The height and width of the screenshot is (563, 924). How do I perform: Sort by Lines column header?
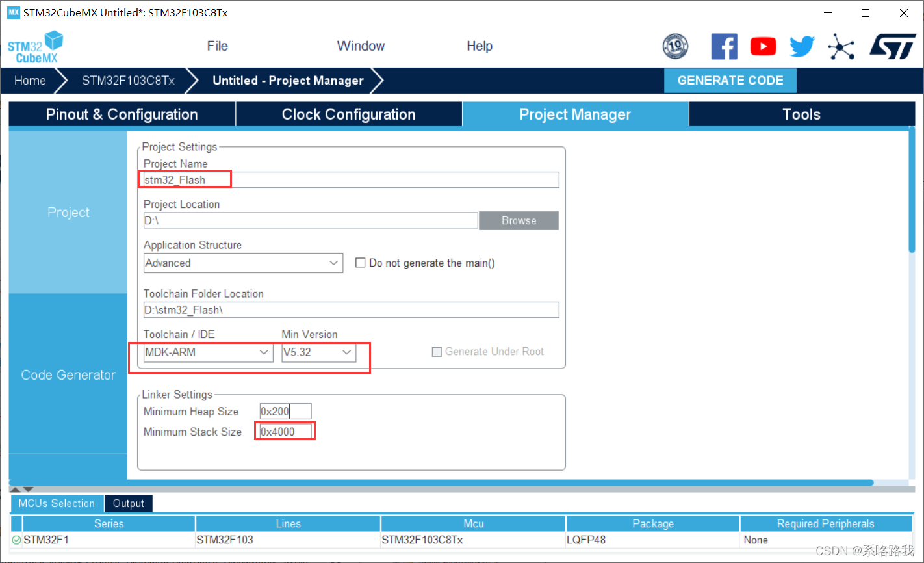click(288, 523)
